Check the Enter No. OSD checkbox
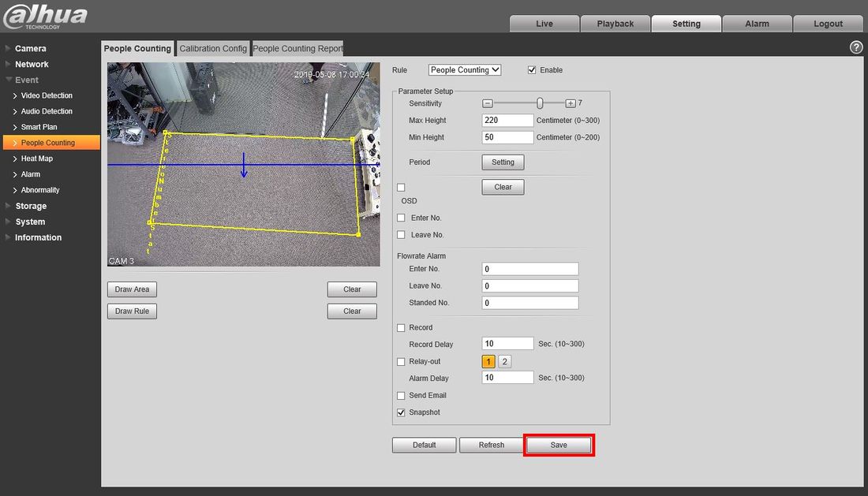868x496 pixels. click(402, 218)
